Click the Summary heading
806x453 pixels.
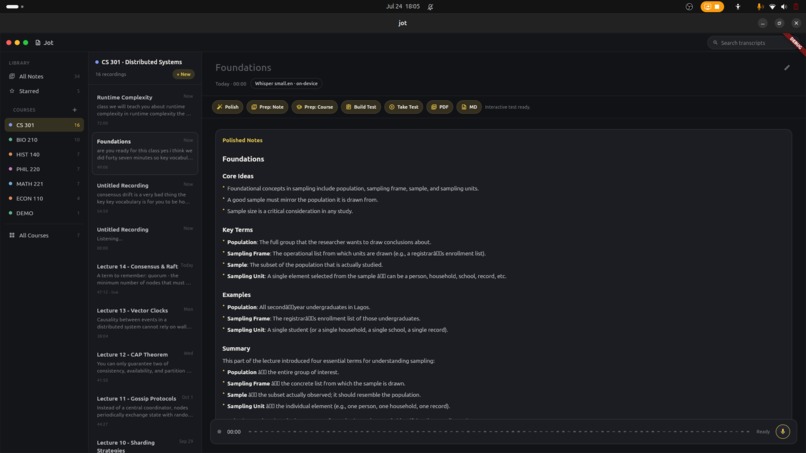[x=236, y=349]
